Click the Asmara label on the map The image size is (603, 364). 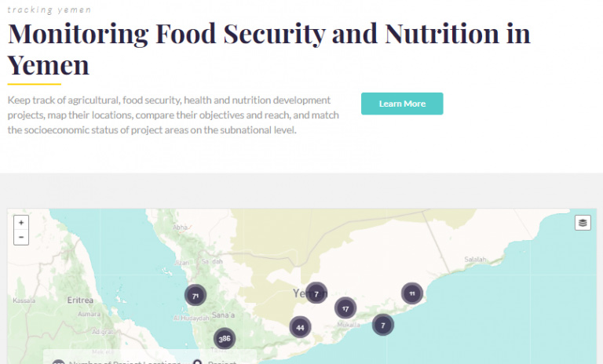click(89, 314)
